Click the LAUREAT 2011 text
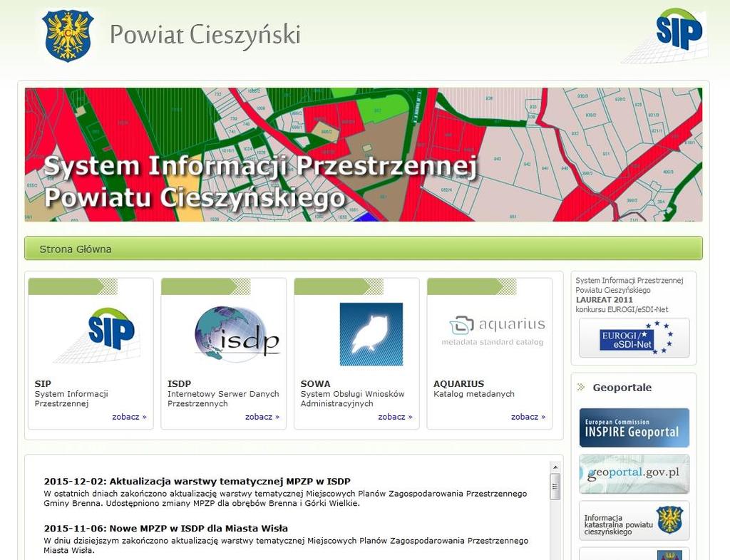The image size is (730, 560). (x=605, y=300)
